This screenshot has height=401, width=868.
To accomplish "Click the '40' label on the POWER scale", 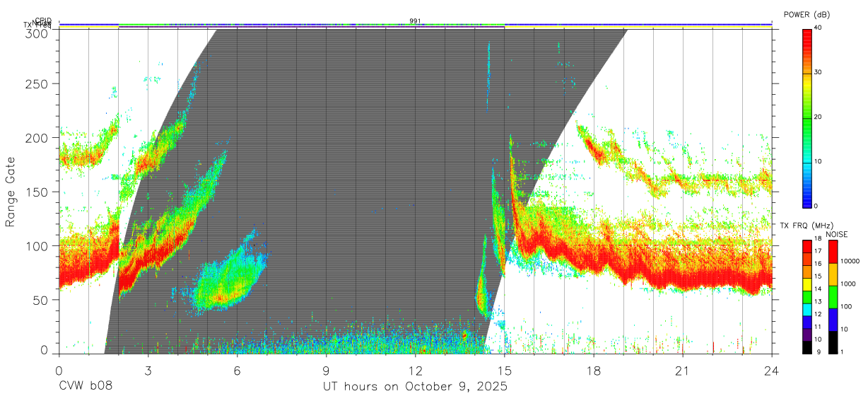I will 819,28.
